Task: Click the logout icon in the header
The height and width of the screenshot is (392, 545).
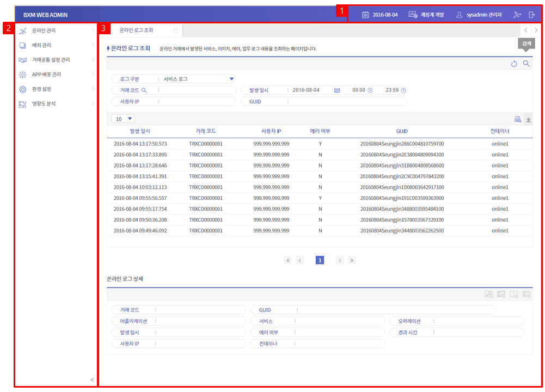Action: pos(531,15)
